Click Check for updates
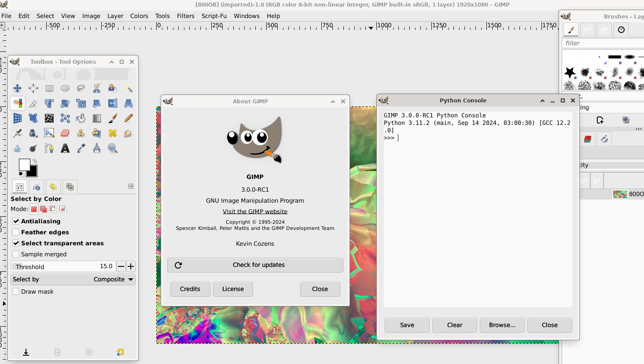 tap(255, 265)
